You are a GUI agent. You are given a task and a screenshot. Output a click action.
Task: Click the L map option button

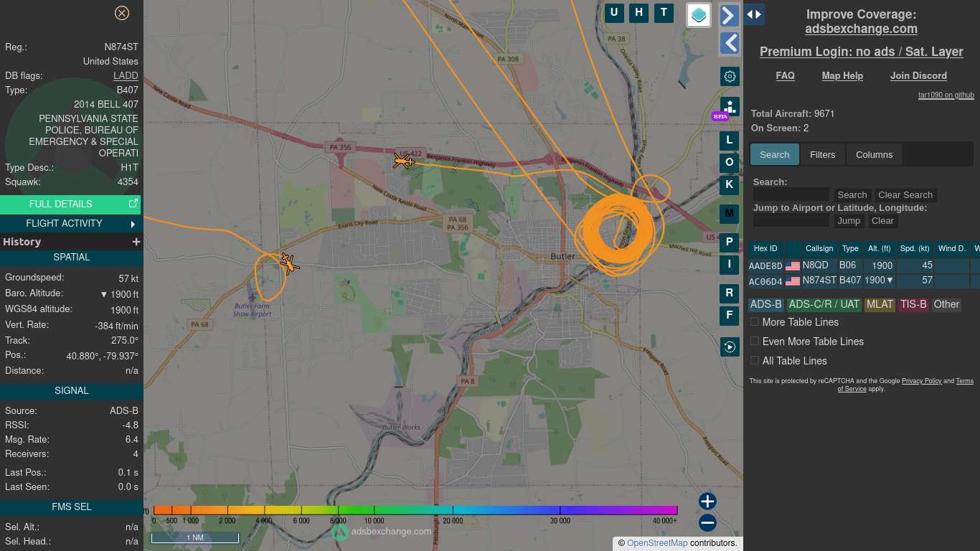click(x=730, y=141)
